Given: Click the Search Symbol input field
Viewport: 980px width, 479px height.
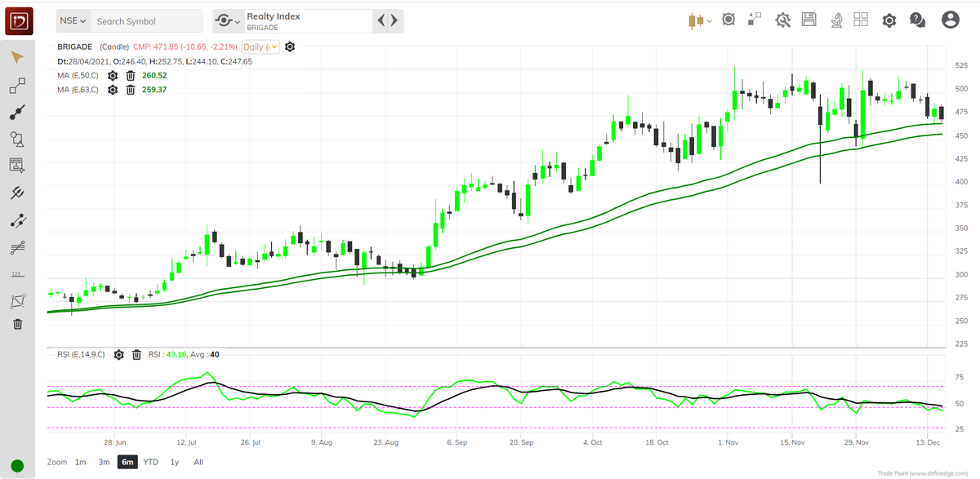Looking at the screenshot, I should click(145, 20).
